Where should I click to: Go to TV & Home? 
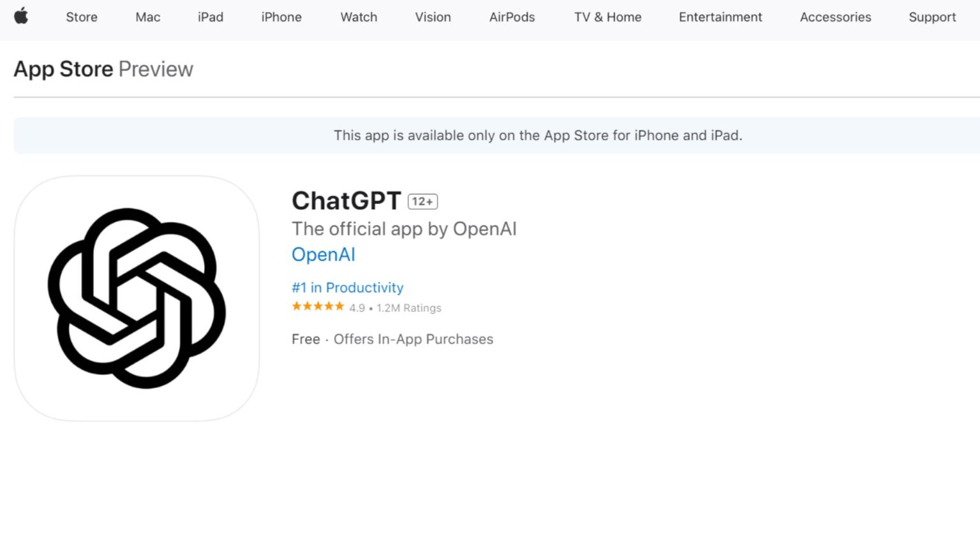click(x=607, y=17)
